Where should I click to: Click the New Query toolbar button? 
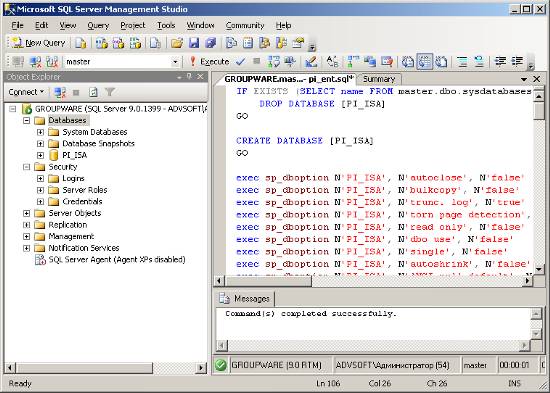(x=38, y=43)
